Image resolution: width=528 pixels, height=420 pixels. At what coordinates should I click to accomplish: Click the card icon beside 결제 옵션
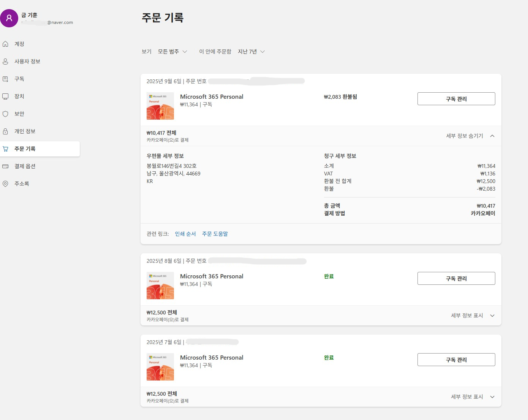pos(5,166)
